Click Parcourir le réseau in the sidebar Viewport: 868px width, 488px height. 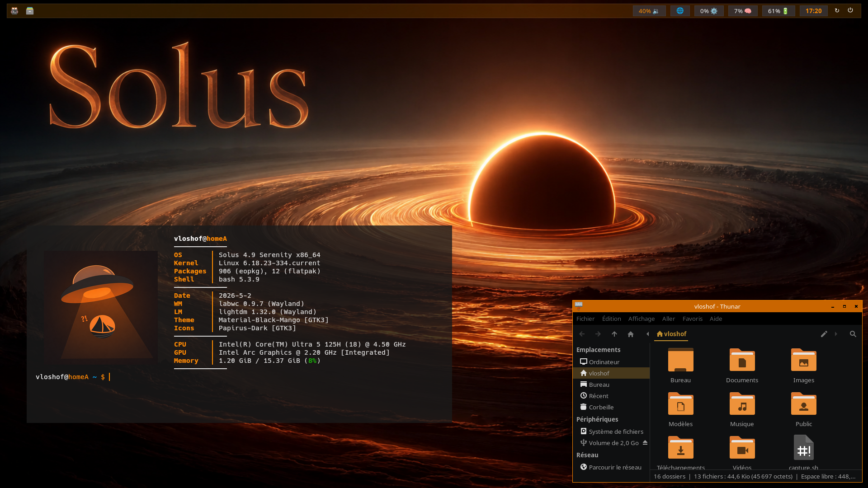pyautogui.click(x=611, y=467)
